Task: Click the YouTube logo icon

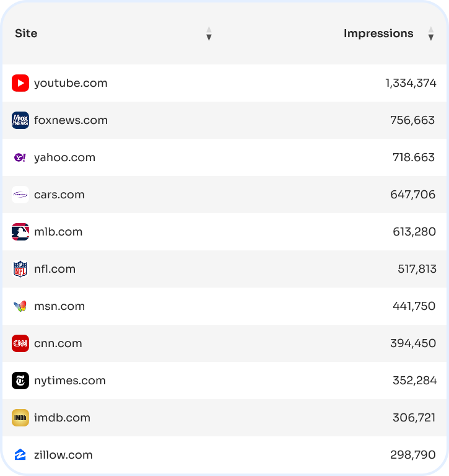Action: (20, 83)
